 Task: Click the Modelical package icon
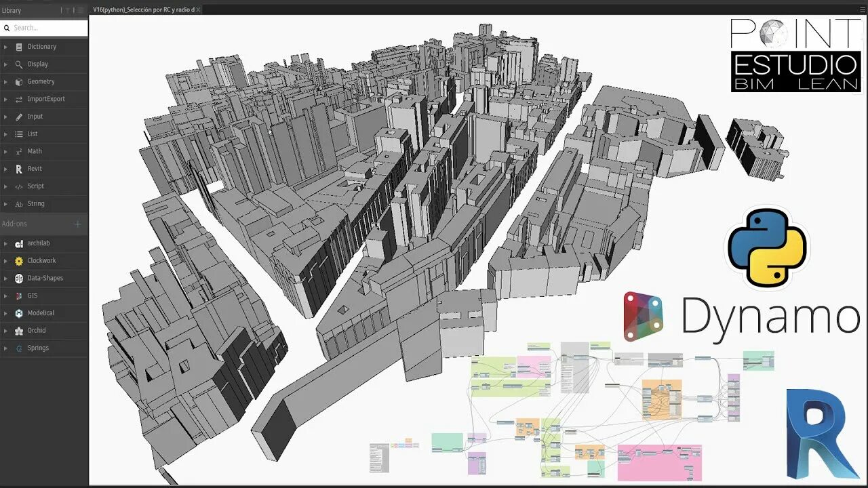tap(19, 313)
